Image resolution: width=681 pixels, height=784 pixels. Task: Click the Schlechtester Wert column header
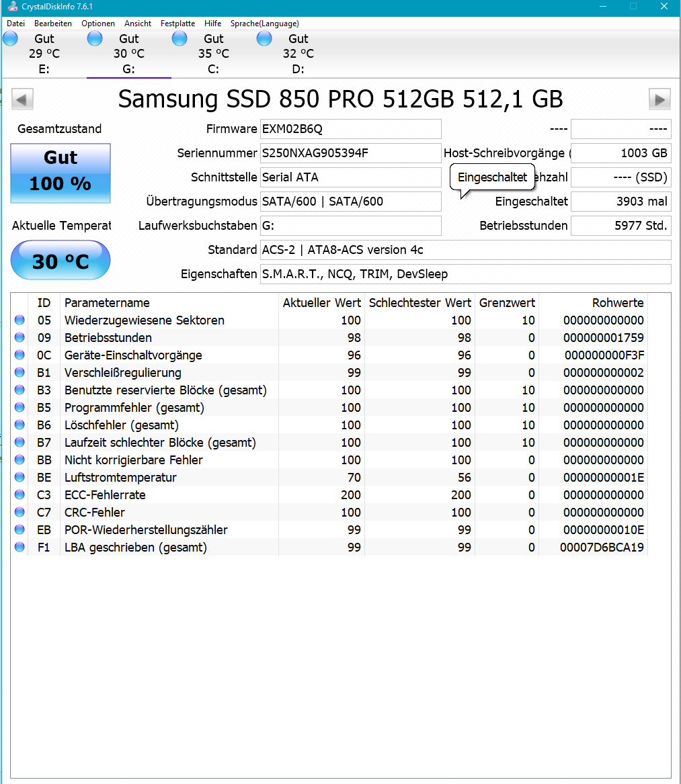[x=419, y=303]
